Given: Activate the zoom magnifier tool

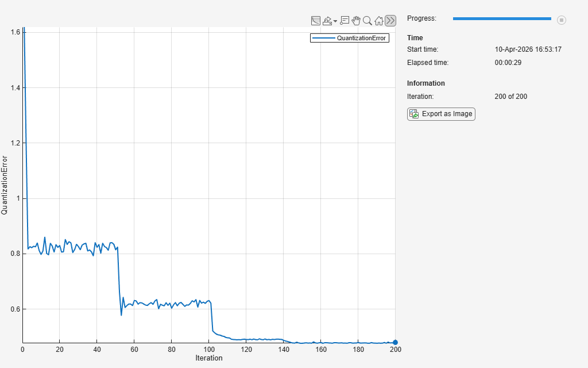Looking at the screenshot, I should [x=367, y=21].
